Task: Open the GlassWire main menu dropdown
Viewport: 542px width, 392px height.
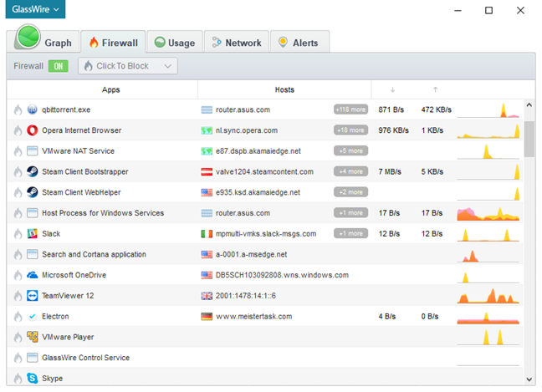Action: coord(35,9)
